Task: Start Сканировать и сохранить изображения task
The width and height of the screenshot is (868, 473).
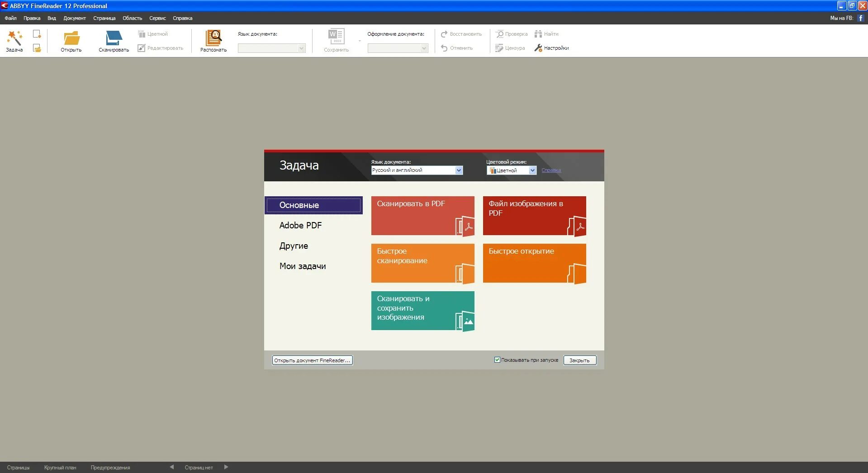Action: pyautogui.click(x=423, y=311)
